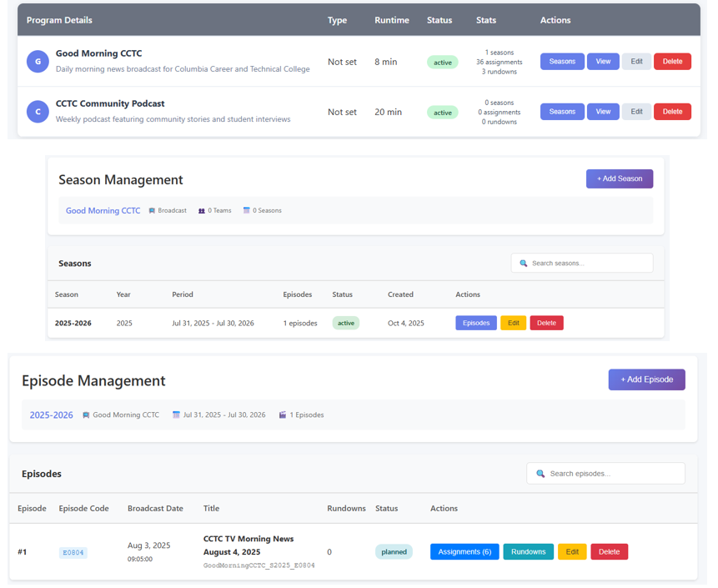Follow the Good Morning CCTC breadcrumb link
718x588 pixels.
(103, 211)
